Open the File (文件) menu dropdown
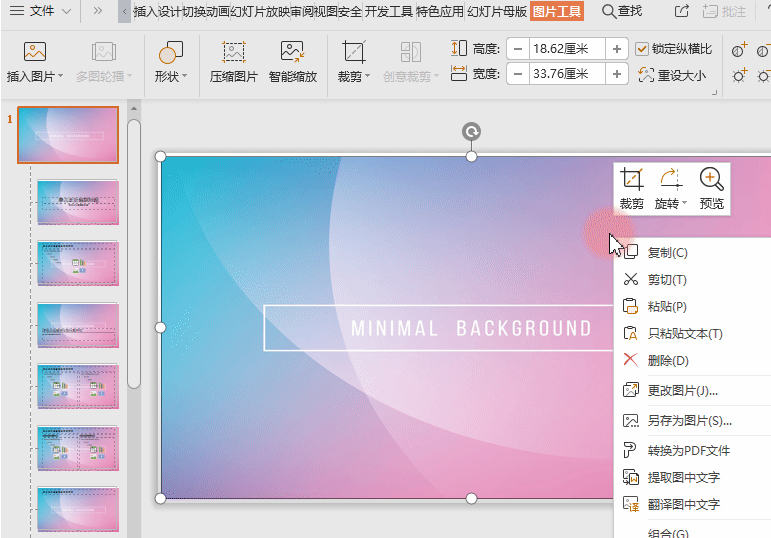 click(x=40, y=11)
